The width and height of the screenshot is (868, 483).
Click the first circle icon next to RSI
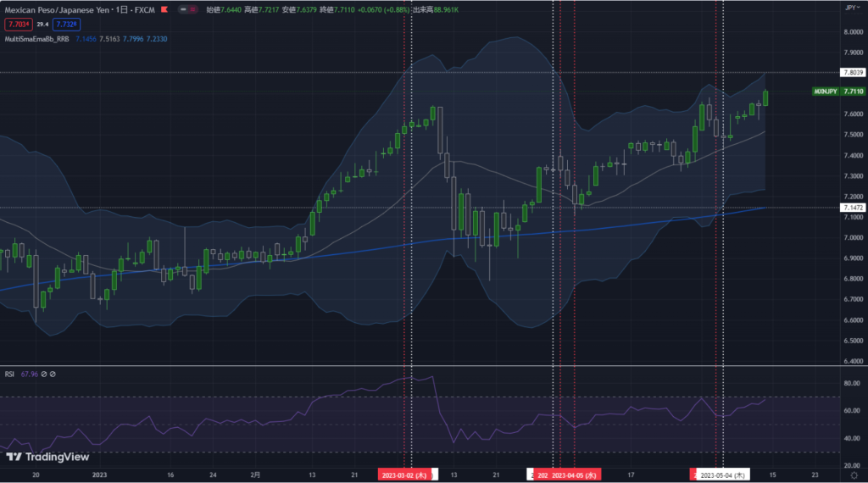point(44,374)
